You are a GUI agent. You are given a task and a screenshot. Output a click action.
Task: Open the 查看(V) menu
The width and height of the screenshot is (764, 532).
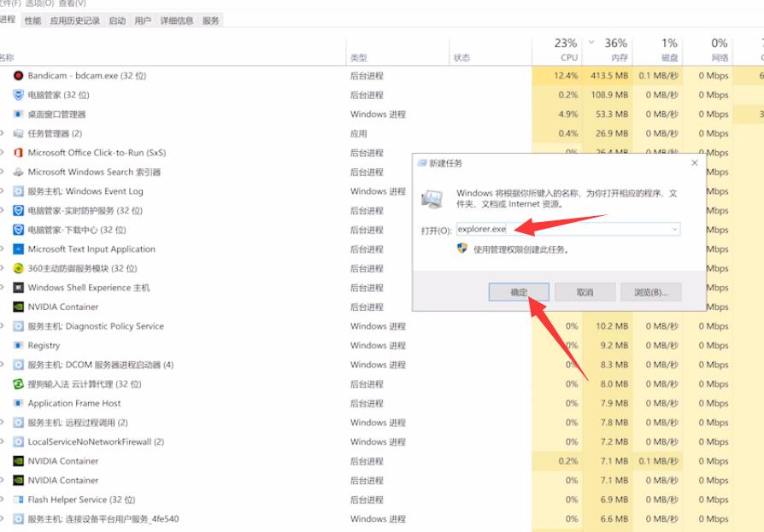click(x=72, y=3)
